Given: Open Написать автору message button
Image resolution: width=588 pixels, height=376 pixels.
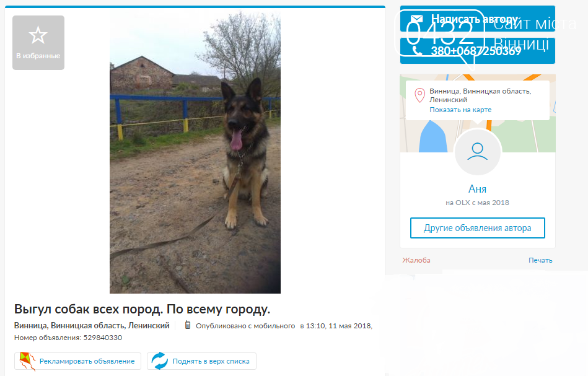Looking at the screenshot, I should [477, 19].
